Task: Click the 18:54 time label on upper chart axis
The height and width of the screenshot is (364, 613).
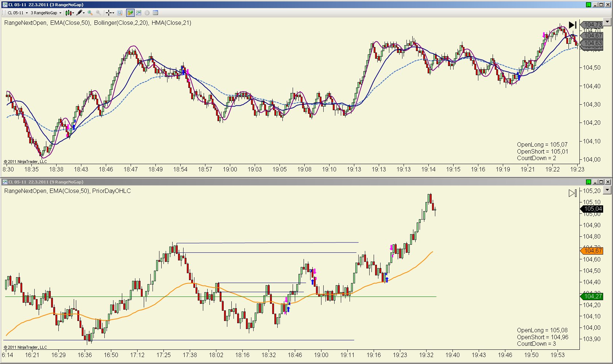Action: [180, 169]
